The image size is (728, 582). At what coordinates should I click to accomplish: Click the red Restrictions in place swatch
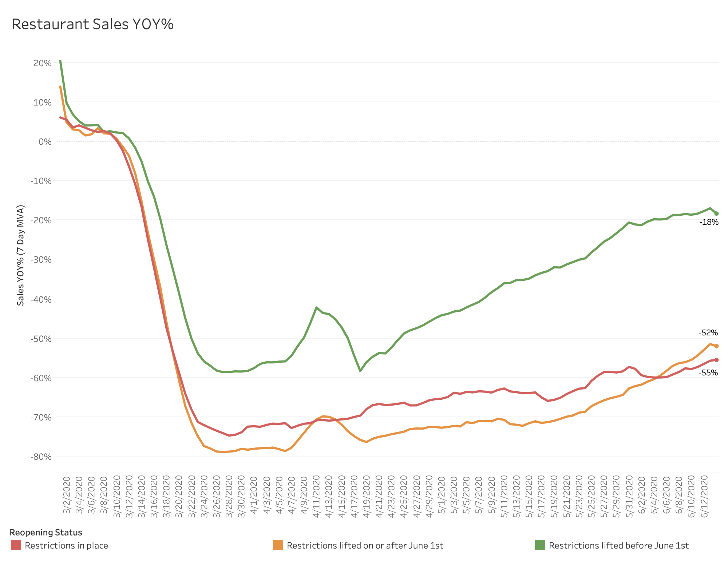coord(16,545)
